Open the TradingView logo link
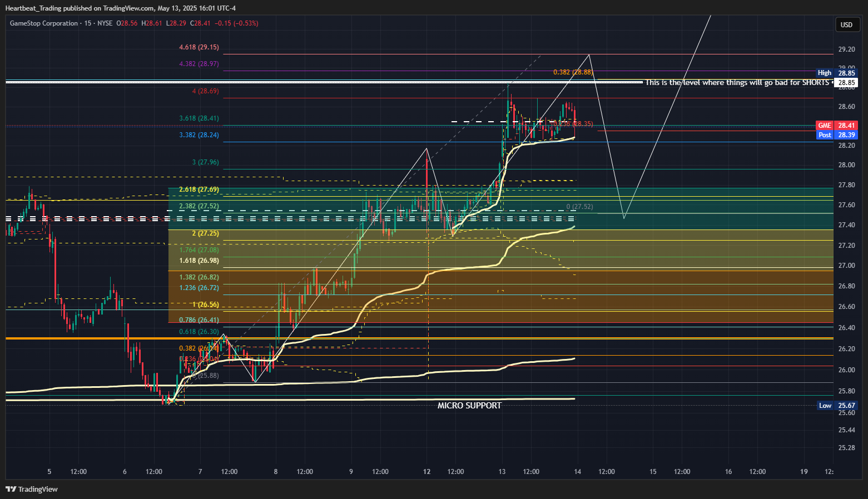Screen dimensions: 868x499 click(x=32, y=489)
